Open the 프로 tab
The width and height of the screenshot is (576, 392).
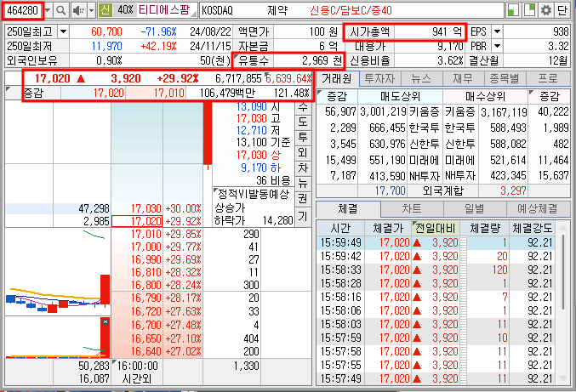547,78
